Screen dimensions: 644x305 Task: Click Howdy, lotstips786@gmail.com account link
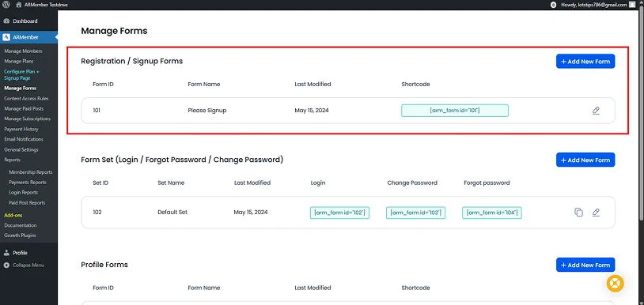pyautogui.click(x=594, y=5)
